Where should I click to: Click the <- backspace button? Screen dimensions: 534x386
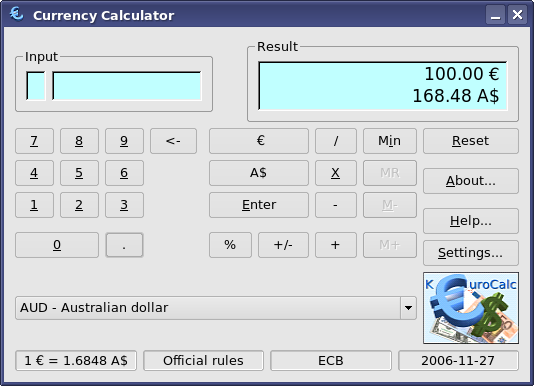[x=173, y=141]
